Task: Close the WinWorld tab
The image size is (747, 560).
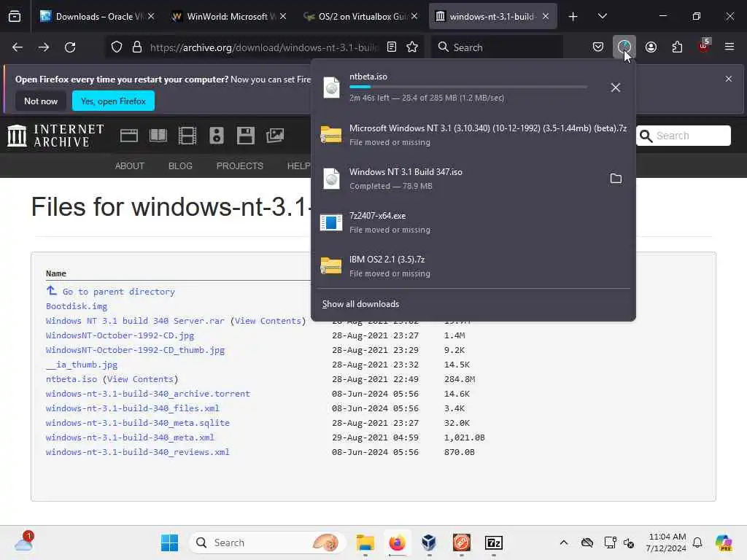Action: pyautogui.click(x=283, y=17)
